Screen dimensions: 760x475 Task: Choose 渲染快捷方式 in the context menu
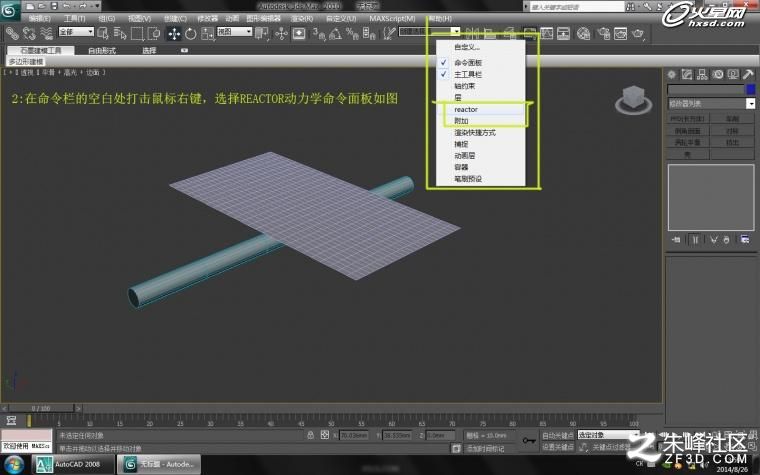480,132
